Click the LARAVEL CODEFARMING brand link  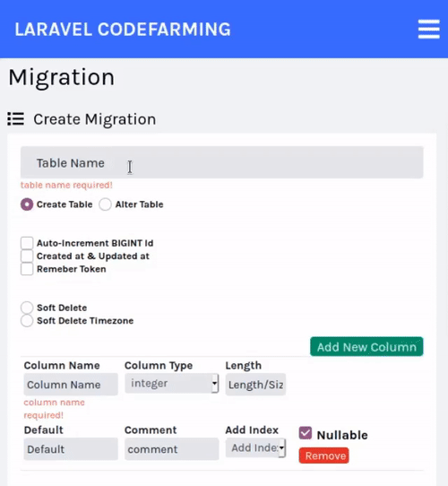coord(123,30)
